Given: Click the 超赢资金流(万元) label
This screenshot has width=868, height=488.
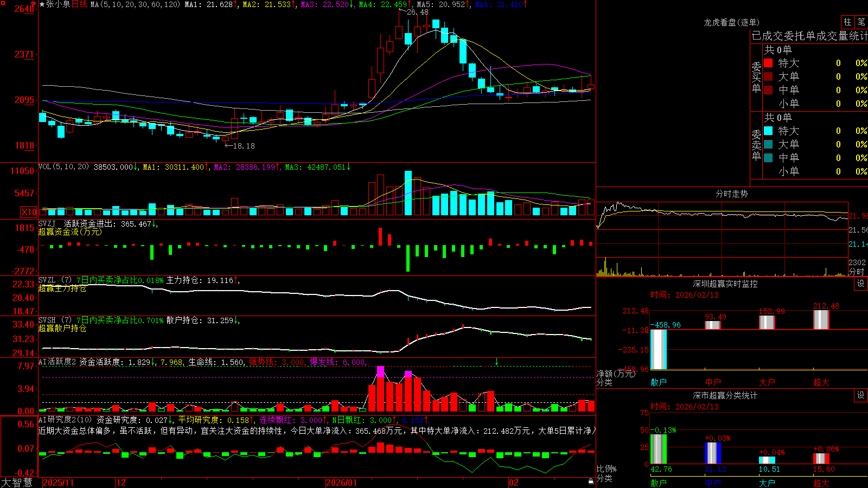Looking at the screenshot, I should click(70, 232).
